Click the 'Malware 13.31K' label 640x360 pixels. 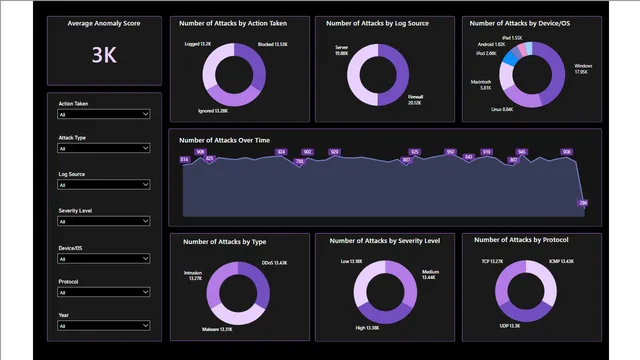(217, 329)
